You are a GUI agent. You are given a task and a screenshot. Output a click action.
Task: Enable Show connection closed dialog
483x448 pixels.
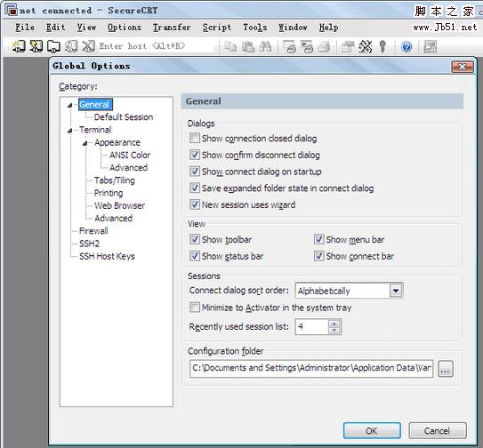pyautogui.click(x=195, y=138)
